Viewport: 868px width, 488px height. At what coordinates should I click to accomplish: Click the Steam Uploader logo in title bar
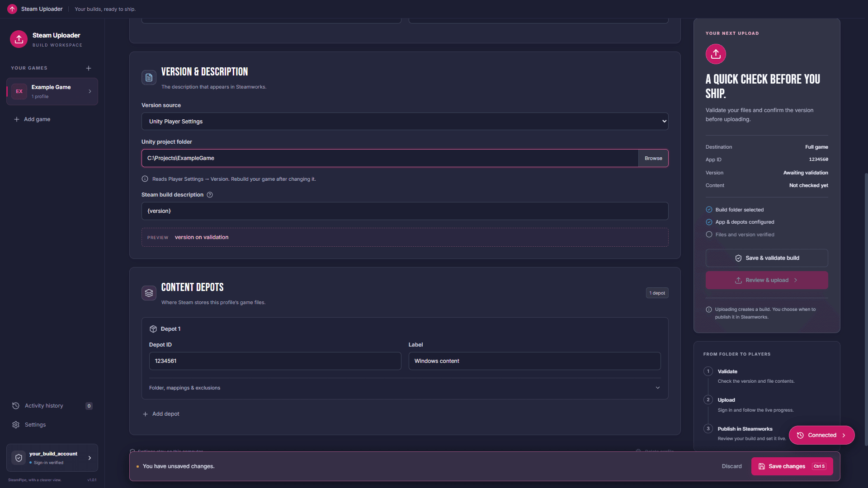coord(12,9)
